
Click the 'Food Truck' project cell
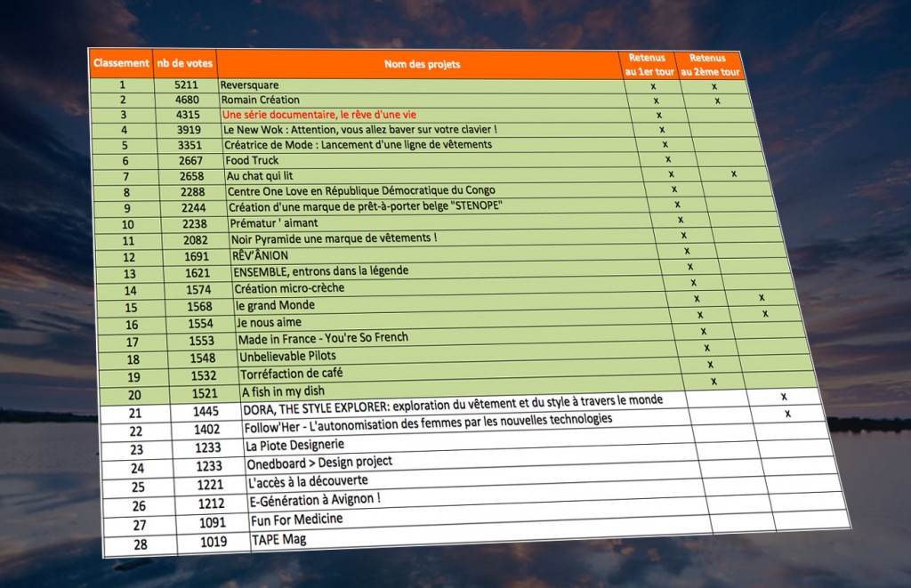[x=252, y=160]
